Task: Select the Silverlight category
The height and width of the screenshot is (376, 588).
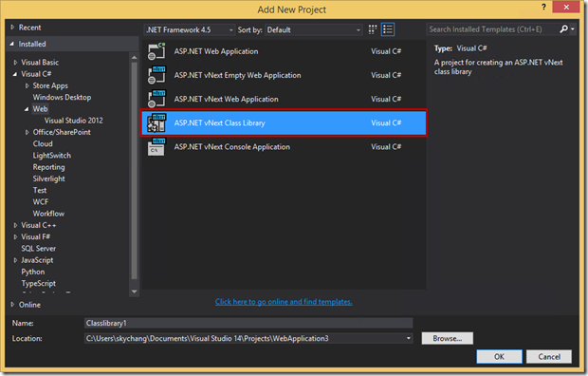Action: point(48,179)
